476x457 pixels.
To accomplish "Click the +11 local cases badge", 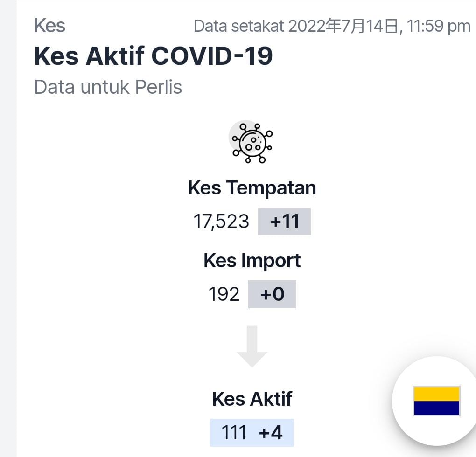I will coord(285,222).
